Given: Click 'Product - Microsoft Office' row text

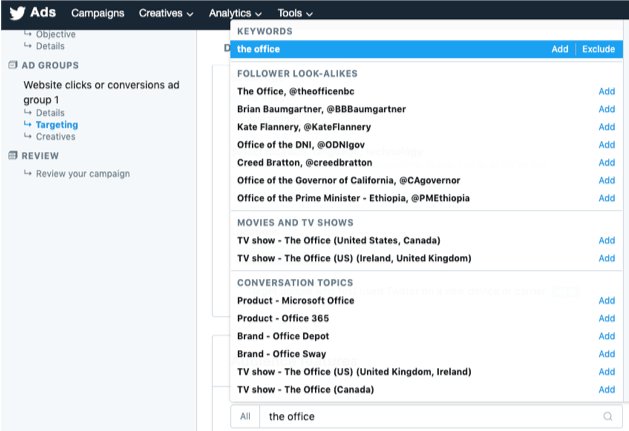Looking at the screenshot, I should pyautogui.click(x=296, y=301).
